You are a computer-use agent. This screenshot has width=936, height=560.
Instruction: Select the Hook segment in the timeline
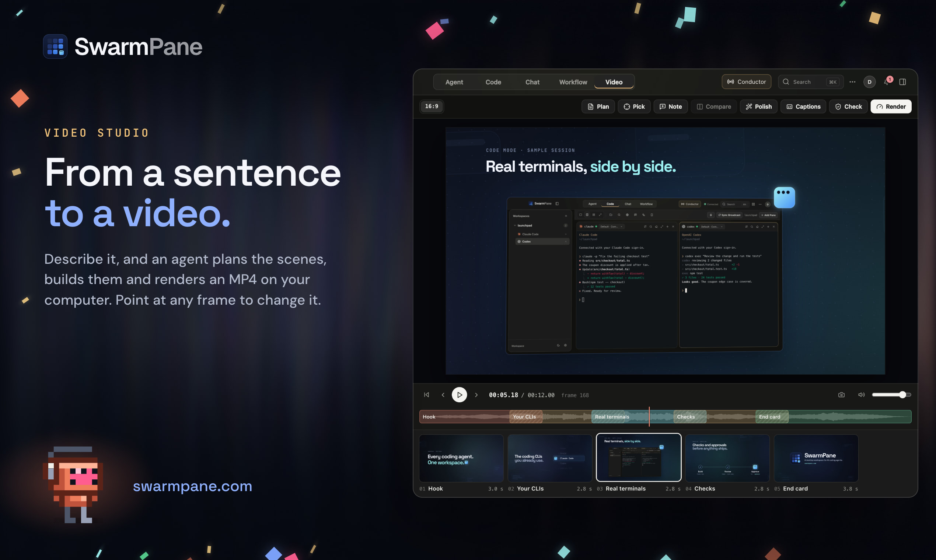click(x=464, y=417)
